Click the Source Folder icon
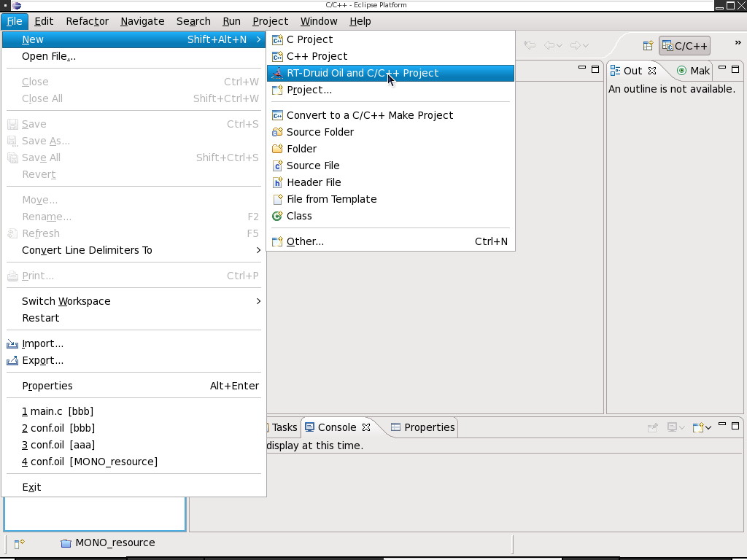 pyautogui.click(x=277, y=132)
